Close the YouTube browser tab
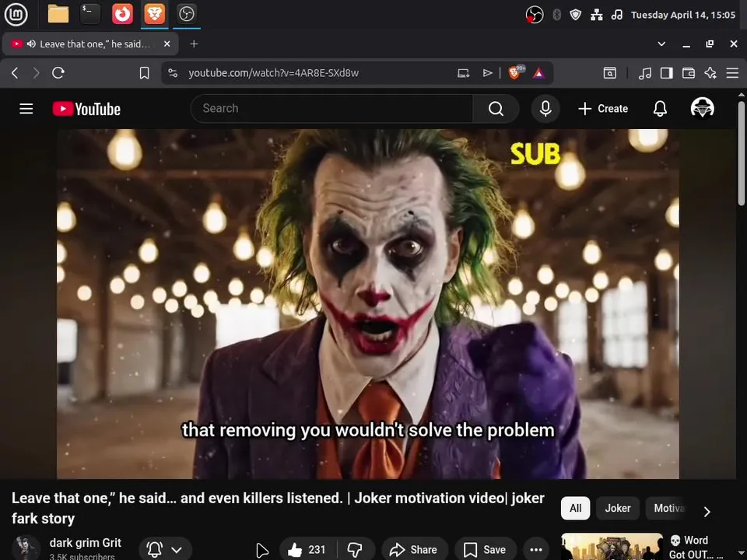747x560 pixels. (x=167, y=44)
